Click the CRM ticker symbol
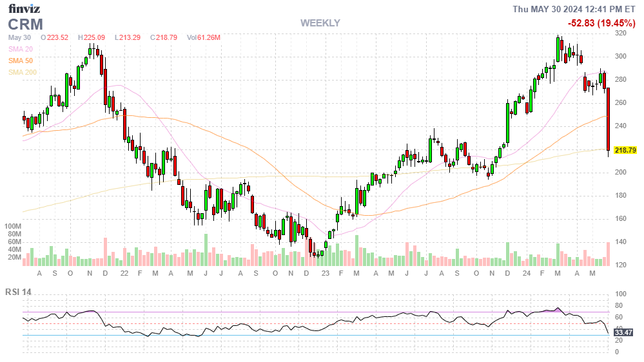 coord(26,24)
